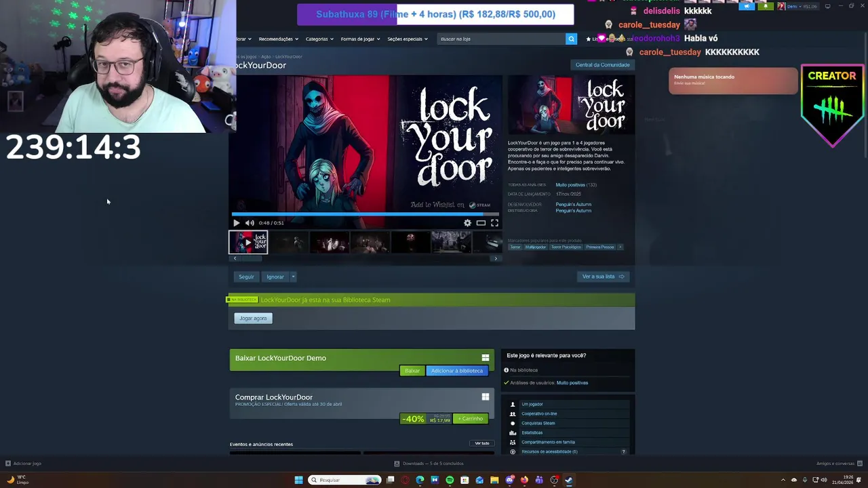Open the Windows Start menu
The width and height of the screenshot is (868, 488).
pos(298,480)
